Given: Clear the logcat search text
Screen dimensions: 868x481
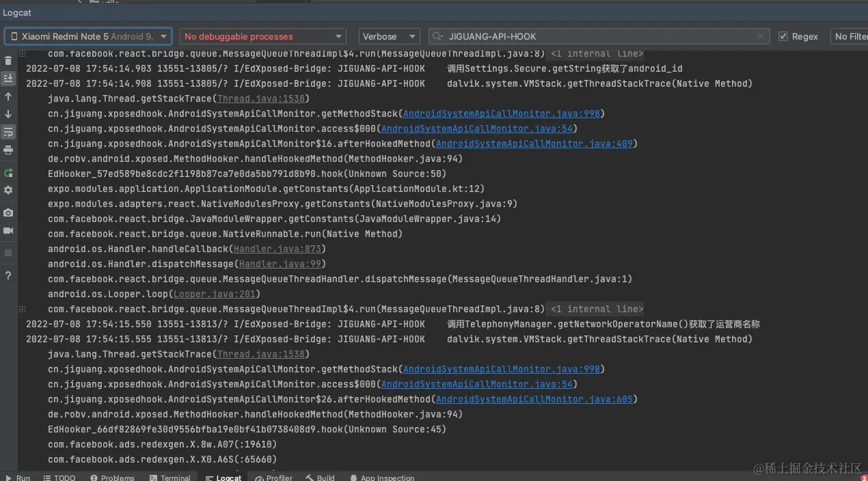Looking at the screenshot, I should coord(761,36).
